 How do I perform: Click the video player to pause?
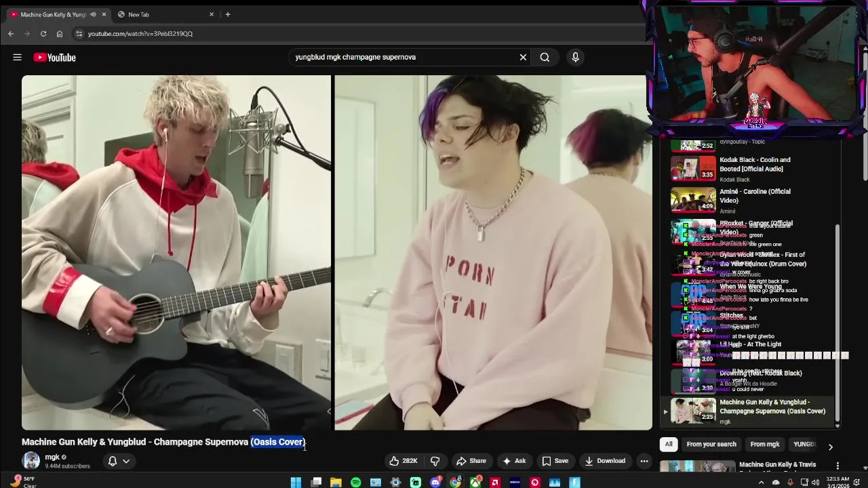tap(337, 252)
